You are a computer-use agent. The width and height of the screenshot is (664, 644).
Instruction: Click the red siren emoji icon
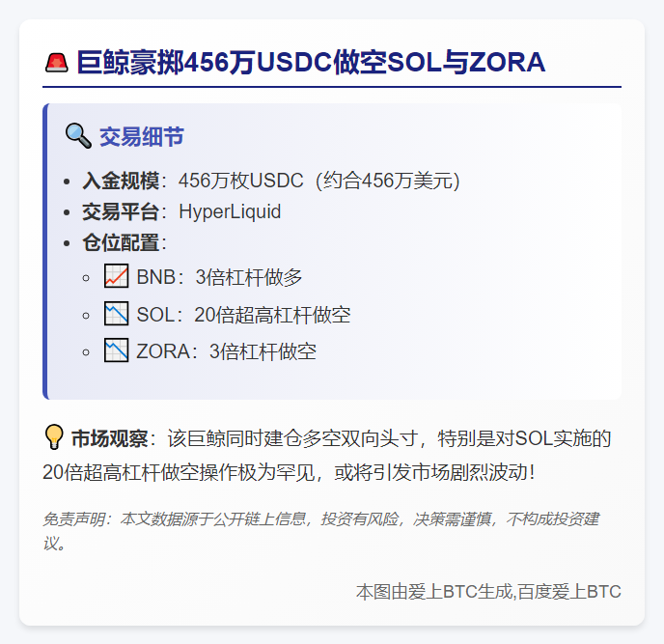(56, 63)
